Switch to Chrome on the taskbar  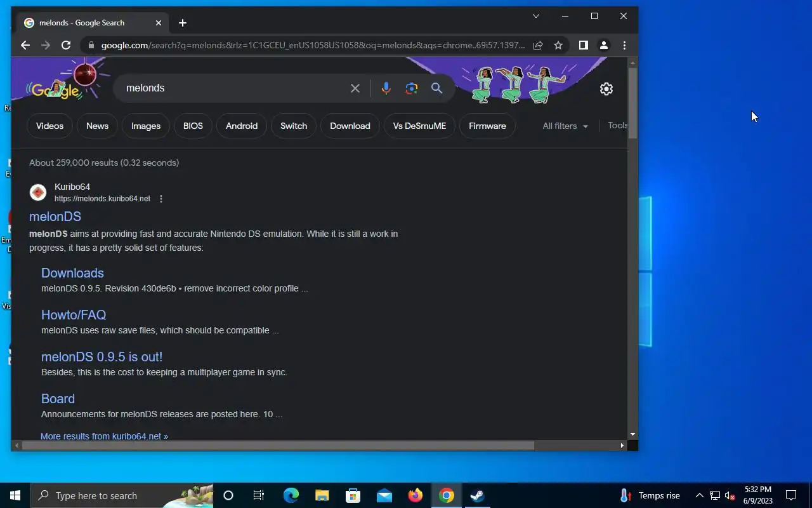coord(447,495)
